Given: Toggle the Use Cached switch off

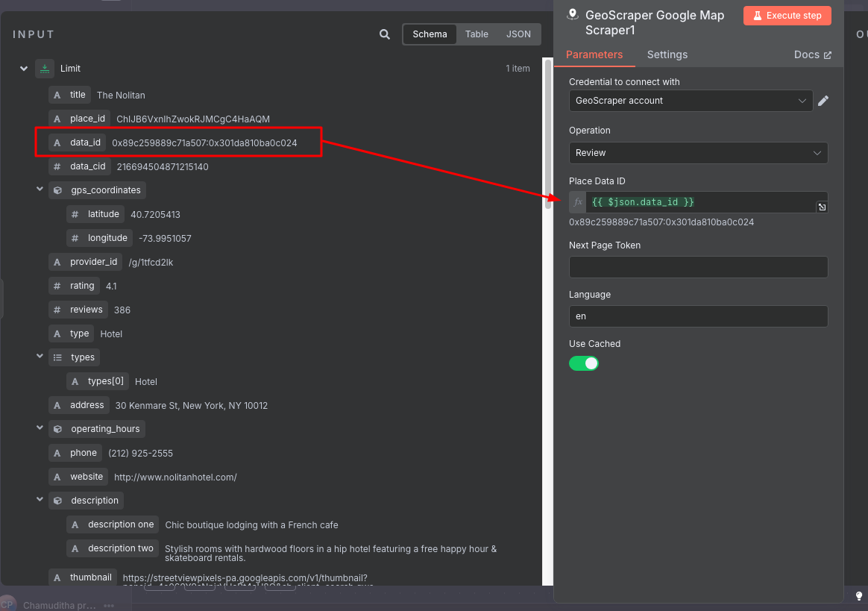Looking at the screenshot, I should (583, 363).
